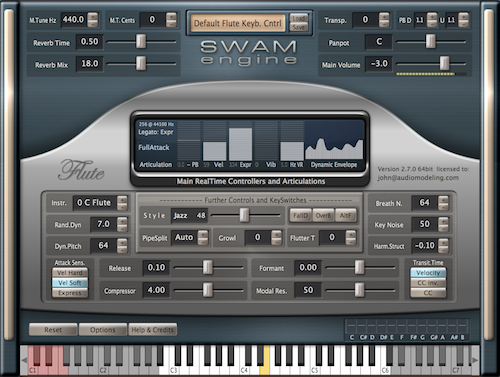This screenshot has height=377, width=500.
Task: Click the Reset button
Action: point(53,330)
